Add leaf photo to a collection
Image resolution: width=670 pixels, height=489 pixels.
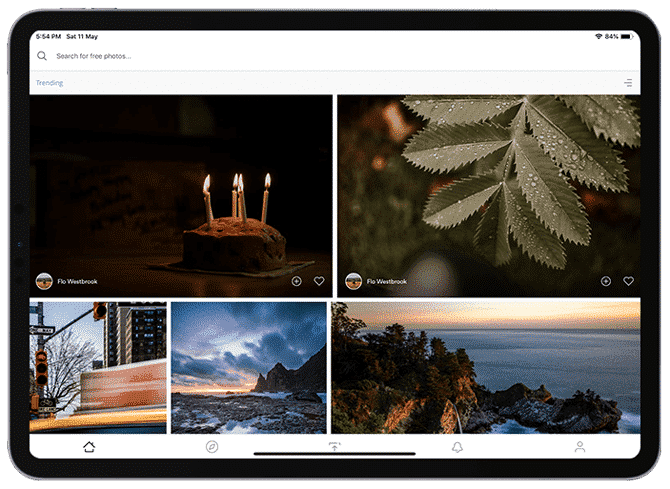click(606, 281)
